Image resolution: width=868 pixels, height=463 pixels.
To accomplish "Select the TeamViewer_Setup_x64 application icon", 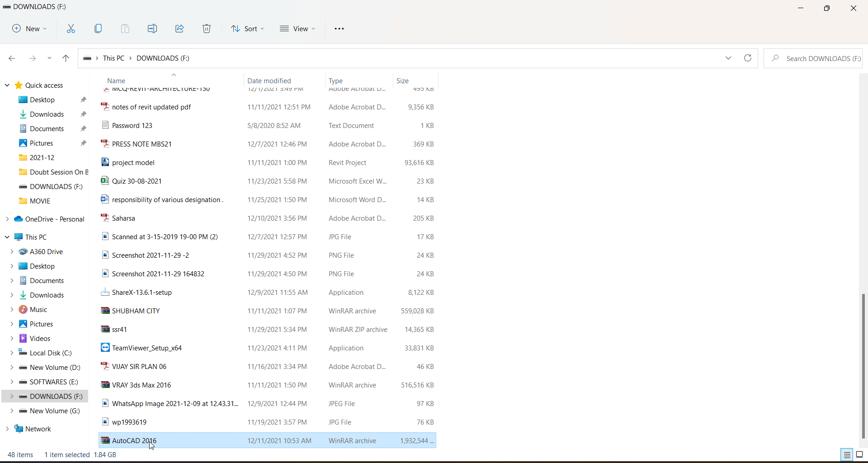I will [105, 348].
